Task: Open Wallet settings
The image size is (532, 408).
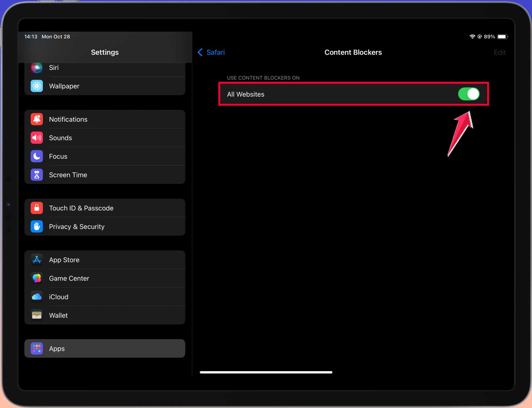Action: click(x=58, y=315)
